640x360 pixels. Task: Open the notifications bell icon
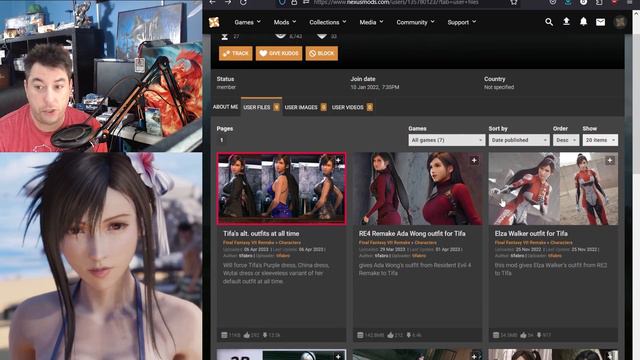pyautogui.click(x=583, y=22)
